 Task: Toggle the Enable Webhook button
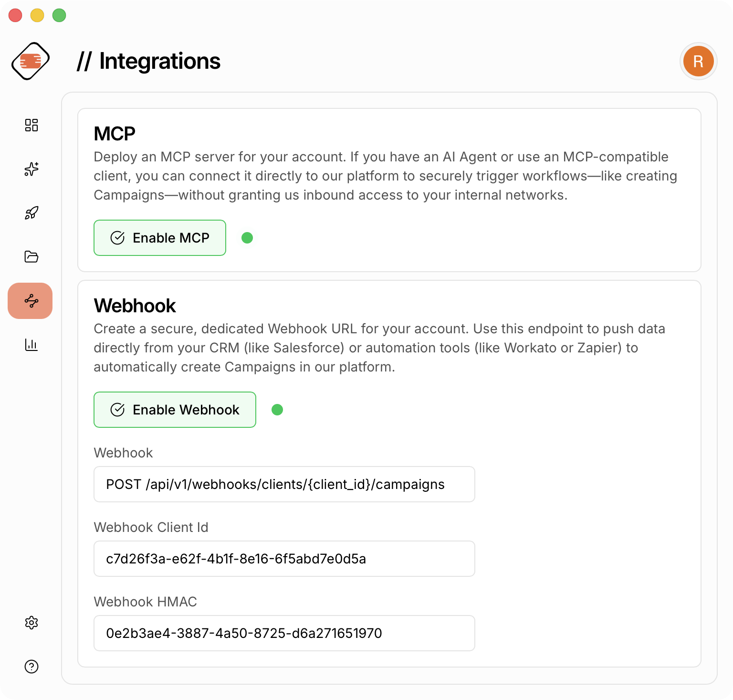pos(175,410)
